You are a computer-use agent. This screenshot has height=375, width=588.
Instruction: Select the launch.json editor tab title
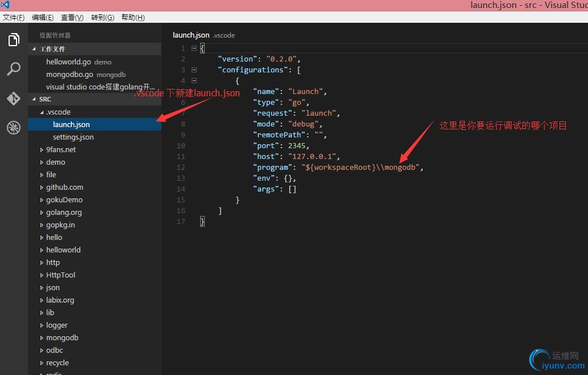pyautogui.click(x=191, y=35)
